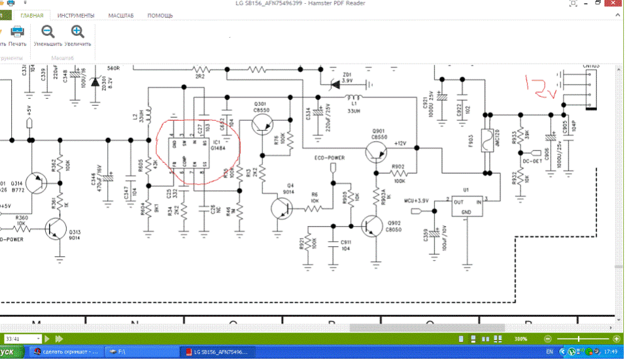Image resolution: width=644 pixels, height=362 pixels.
Task: Click the horizontal scrollbar under the document
Action: 428,327
